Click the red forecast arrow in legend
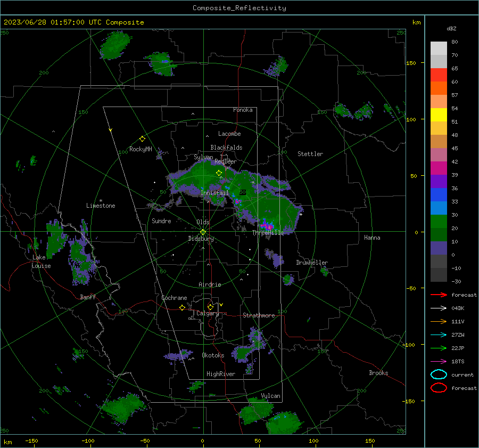The height and width of the screenshot is (448, 479). click(x=439, y=295)
